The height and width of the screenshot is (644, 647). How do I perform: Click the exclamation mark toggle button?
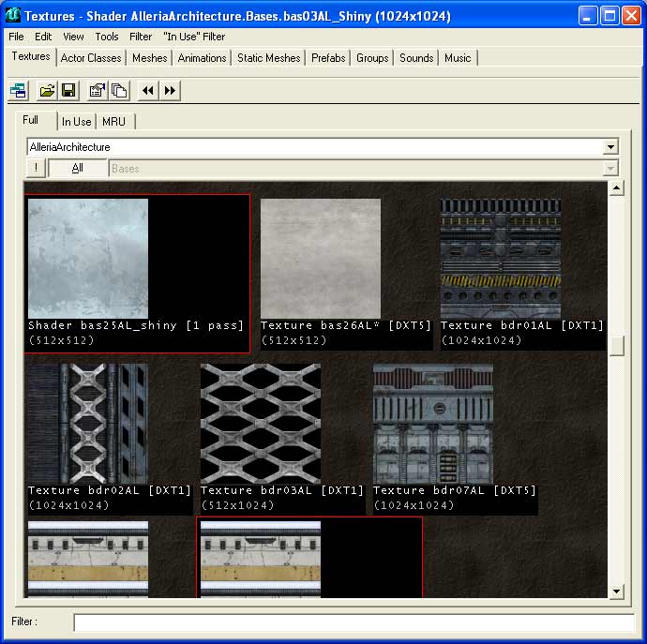(x=36, y=168)
